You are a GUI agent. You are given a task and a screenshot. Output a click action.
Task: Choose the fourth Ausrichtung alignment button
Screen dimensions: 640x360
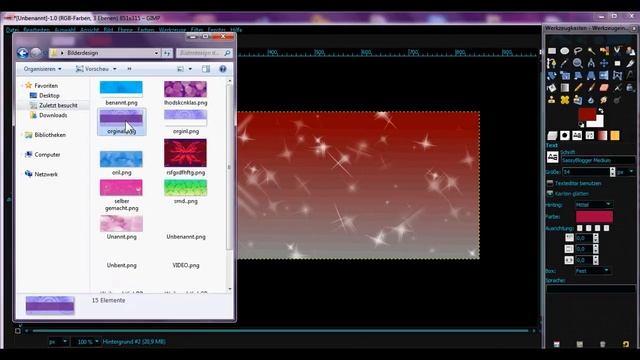coord(607,228)
